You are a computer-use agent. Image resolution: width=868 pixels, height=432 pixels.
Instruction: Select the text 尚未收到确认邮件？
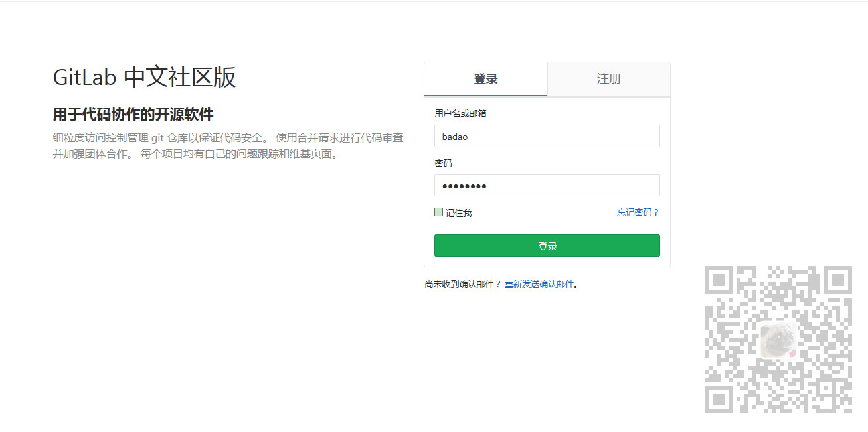(463, 284)
